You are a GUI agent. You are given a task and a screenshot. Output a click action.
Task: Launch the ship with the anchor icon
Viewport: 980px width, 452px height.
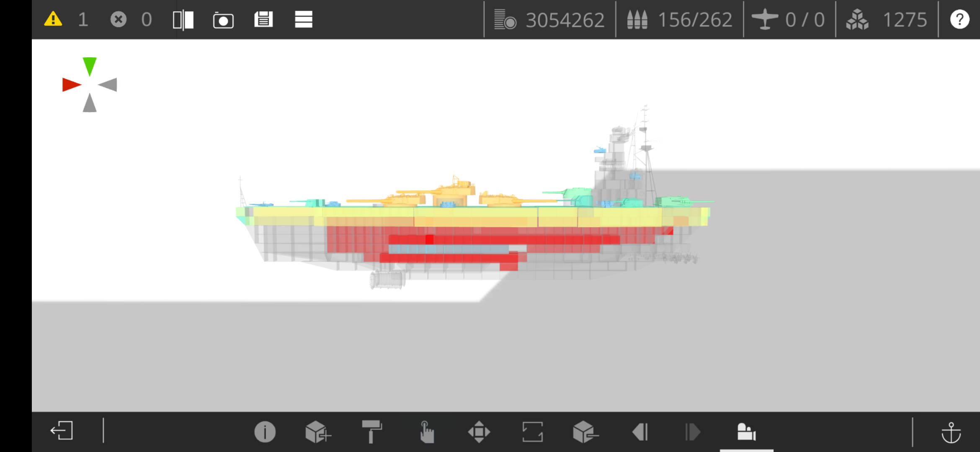pyautogui.click(x=951, y=432)
